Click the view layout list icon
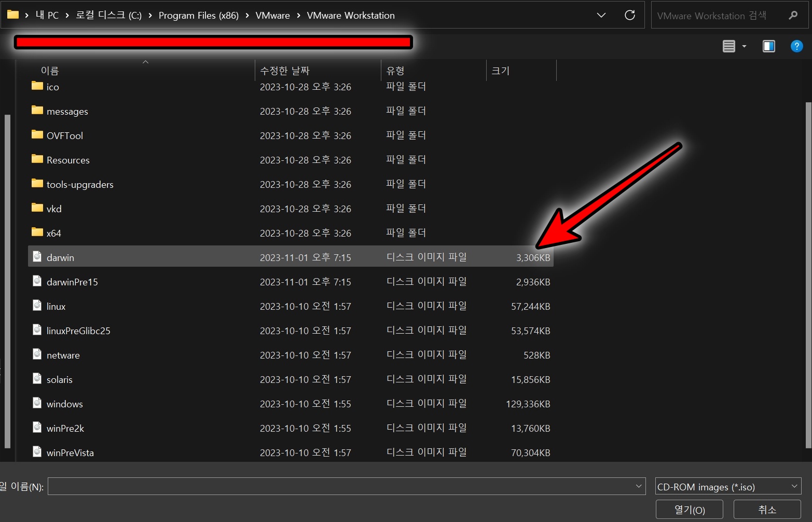Image resolution: width=812 pixels, height=522 pixels. pyautogui.click(x=729, y=46)
